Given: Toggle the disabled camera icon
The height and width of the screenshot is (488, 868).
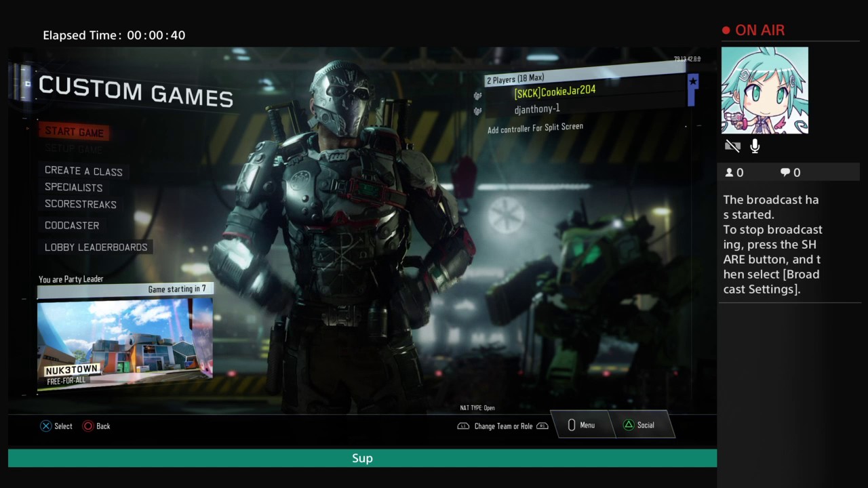Looking at the screenshot, I should (x=732, y=146).
